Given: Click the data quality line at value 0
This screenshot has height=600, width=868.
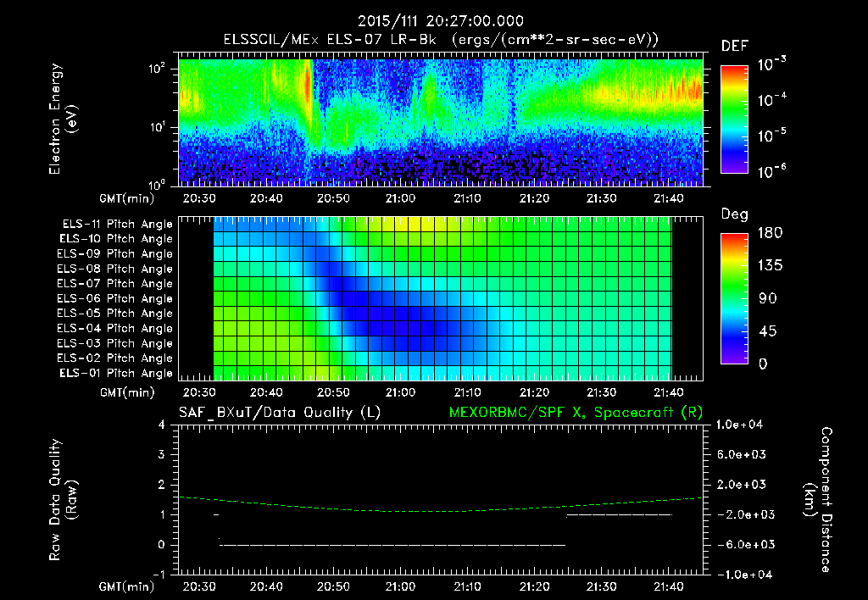Looking at the screenshot, I should pos(392,545).
